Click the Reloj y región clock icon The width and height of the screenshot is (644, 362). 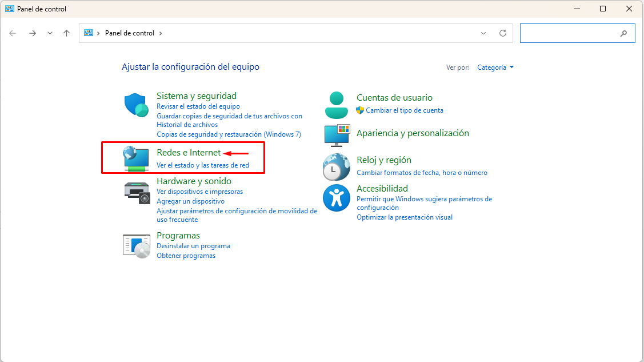[x=337, y=167]
